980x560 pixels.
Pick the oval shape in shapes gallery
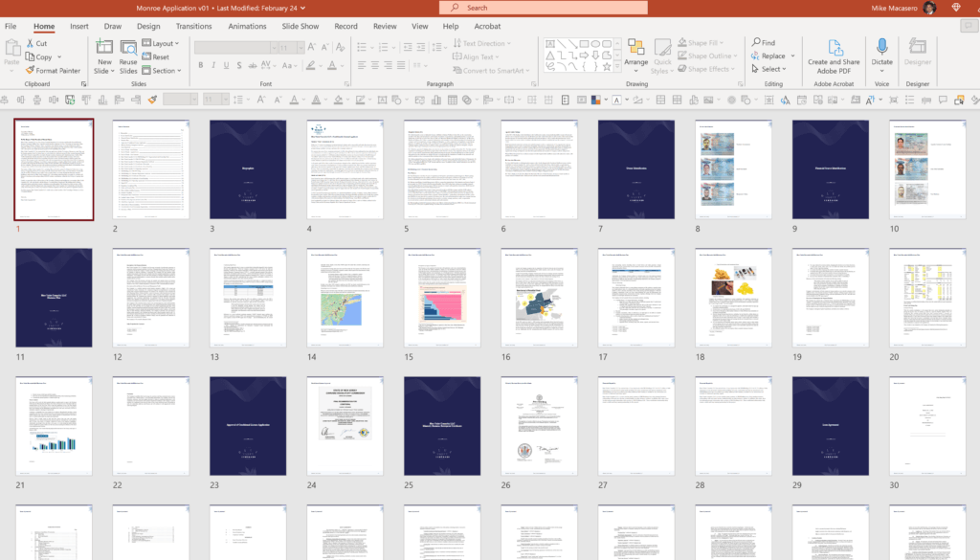point(595,44)
